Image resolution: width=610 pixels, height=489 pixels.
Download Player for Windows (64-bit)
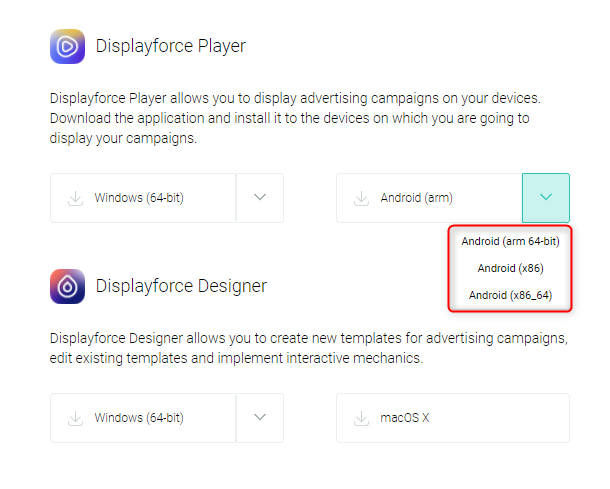click(x=143, y=198)
